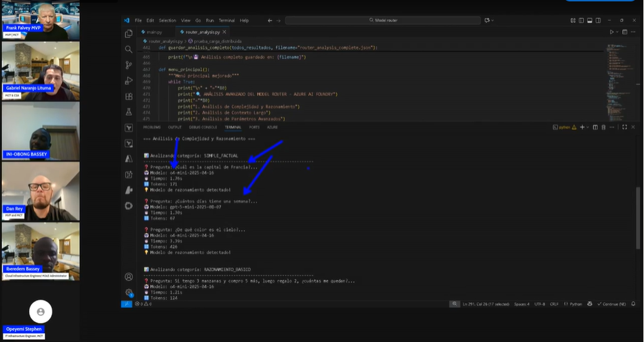Kill terminal with the trash icon
Viewport: 644px width, 342px height.
pyautogui.click(x=604, y=128)
